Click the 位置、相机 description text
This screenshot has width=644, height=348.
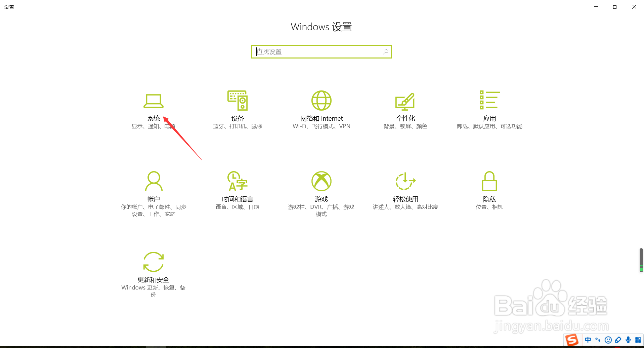coord(489,207)
